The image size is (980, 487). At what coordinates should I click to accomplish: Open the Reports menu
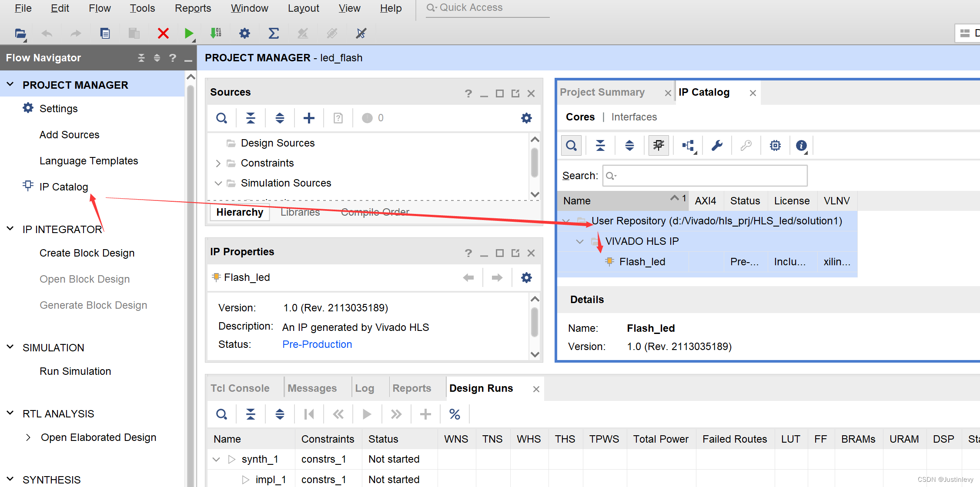tap(193, 8)
